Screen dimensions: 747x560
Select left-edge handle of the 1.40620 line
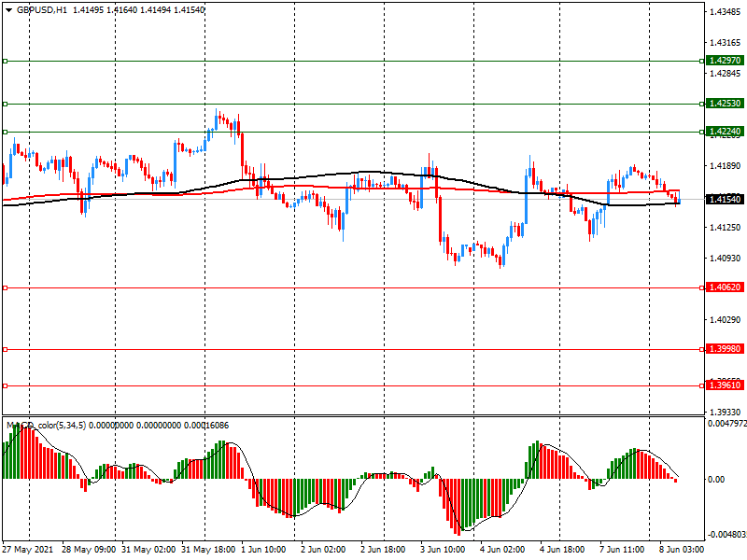pos(5,288)
